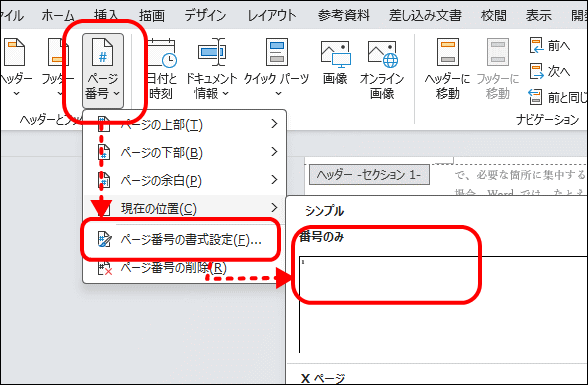Screen dimensions: 588x385
Task: Expand arrow next to ページの余白(P)
Action: pyautogui.click(x=274, y=180)
